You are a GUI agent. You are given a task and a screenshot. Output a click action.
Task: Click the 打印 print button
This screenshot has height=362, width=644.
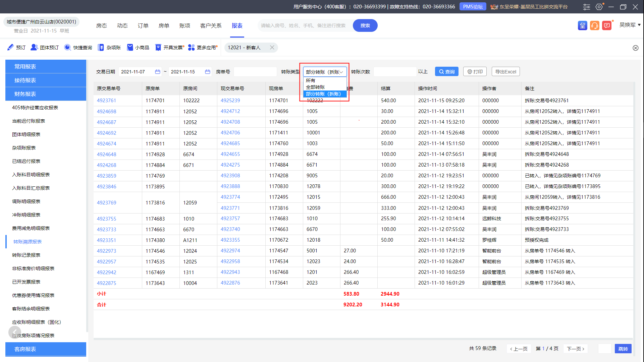(475, 72)
